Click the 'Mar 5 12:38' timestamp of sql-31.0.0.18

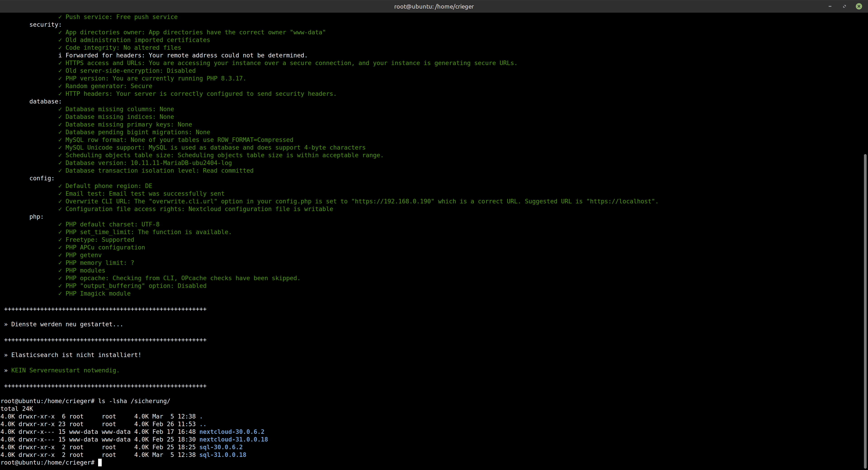tap(174, 455)
